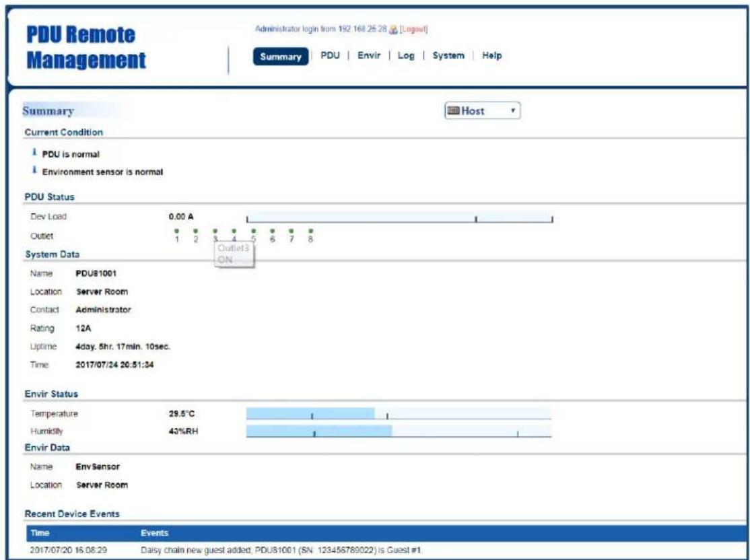Click the Outlet3 ON tooltip
750x560 pixels.
[x=234, y=254]
